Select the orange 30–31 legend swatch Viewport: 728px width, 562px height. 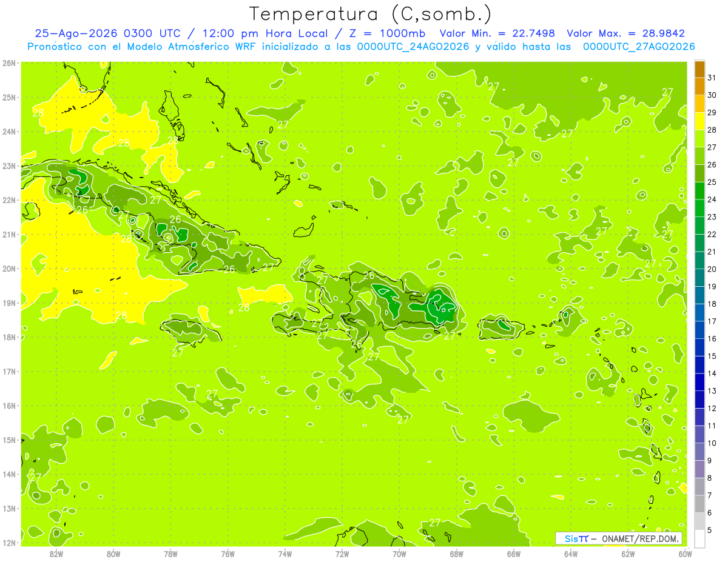click(x=699, y=87)
